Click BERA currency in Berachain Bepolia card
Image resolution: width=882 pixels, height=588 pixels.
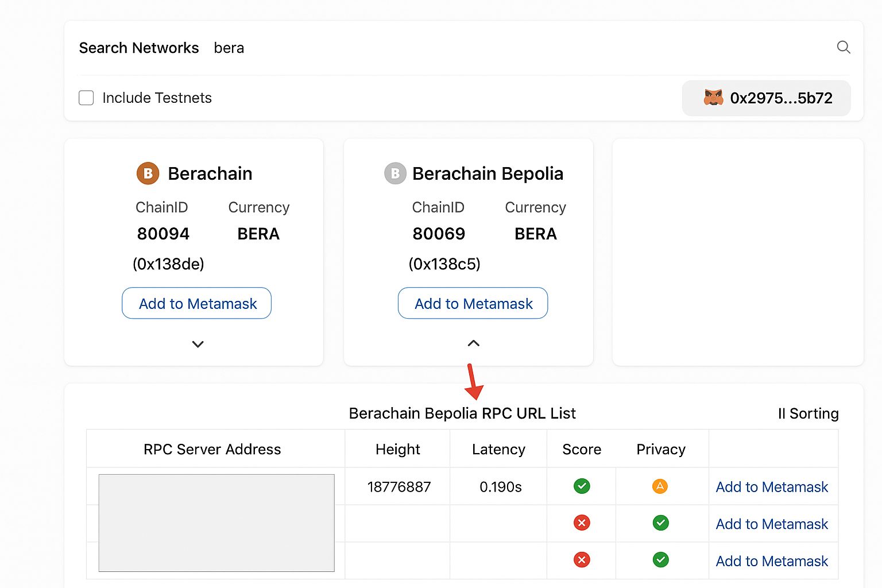coord(536,234)
